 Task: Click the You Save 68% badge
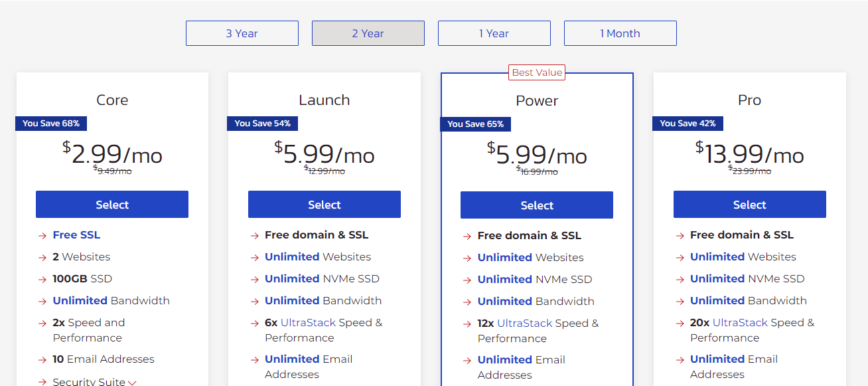pyautogui.click(x=51, y=123)
